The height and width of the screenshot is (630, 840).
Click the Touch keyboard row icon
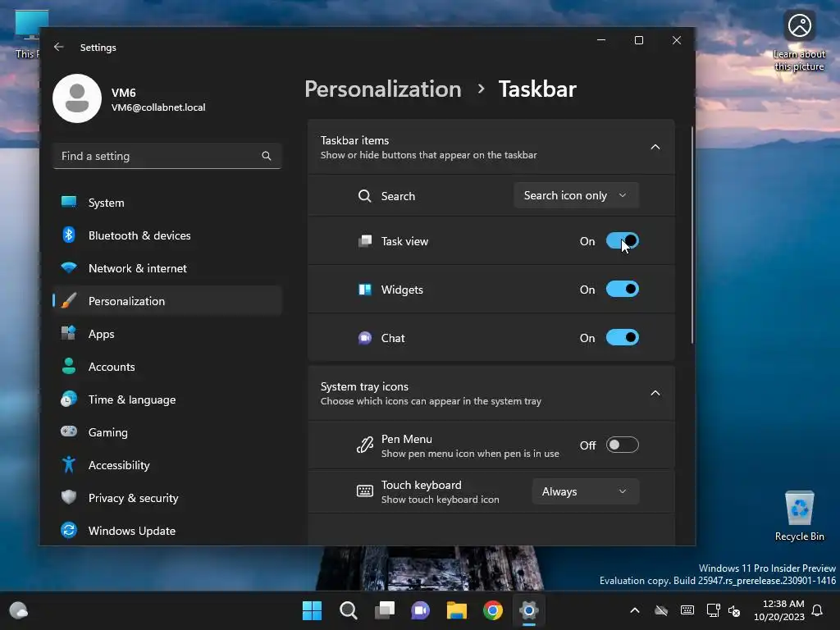tap(364, 491)
